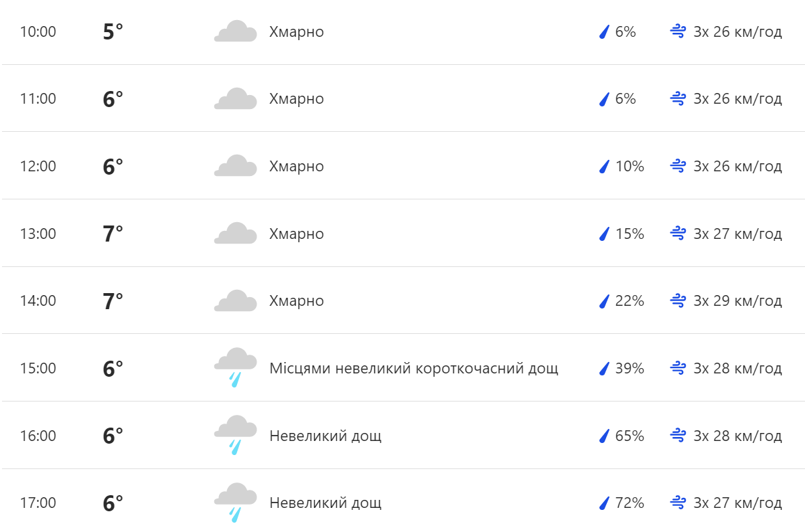The width and height of the screenshot is (805, 532).
Task: Click the rain cloud icon at 15:00
Action: click(x=235, y=367)
